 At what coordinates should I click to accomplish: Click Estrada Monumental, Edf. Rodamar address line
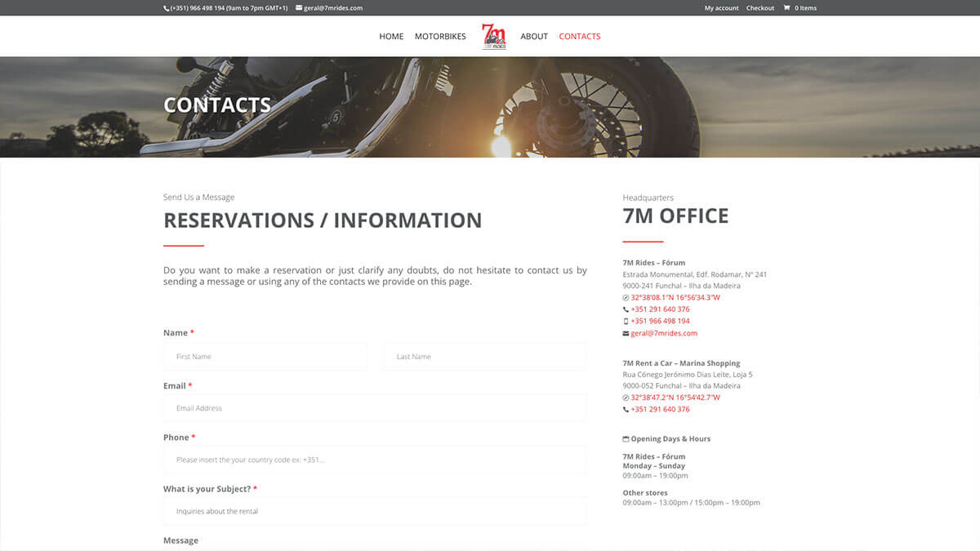click(695, 275)
